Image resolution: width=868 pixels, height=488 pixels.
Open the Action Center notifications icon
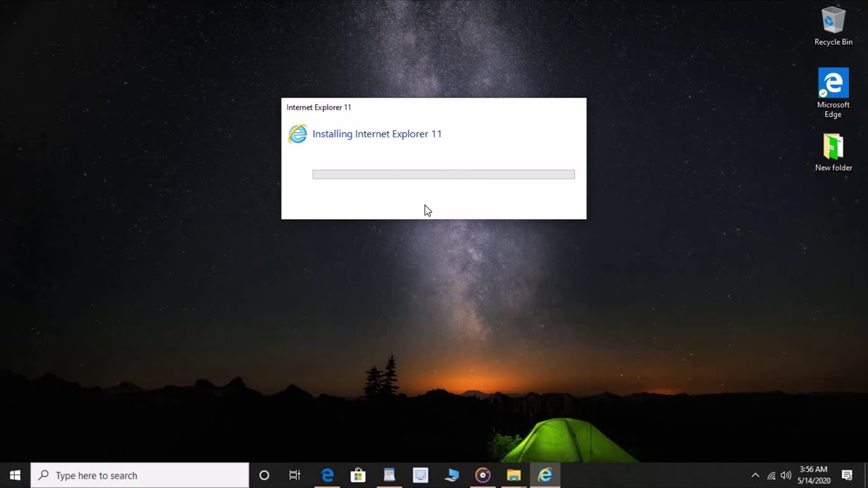pyautogui.click(x=847, y=475)
